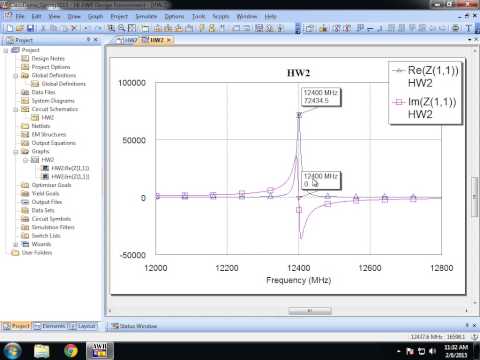Screen dimensions: 480x360
Task: Open the Window menu
Action: point(247,16)
